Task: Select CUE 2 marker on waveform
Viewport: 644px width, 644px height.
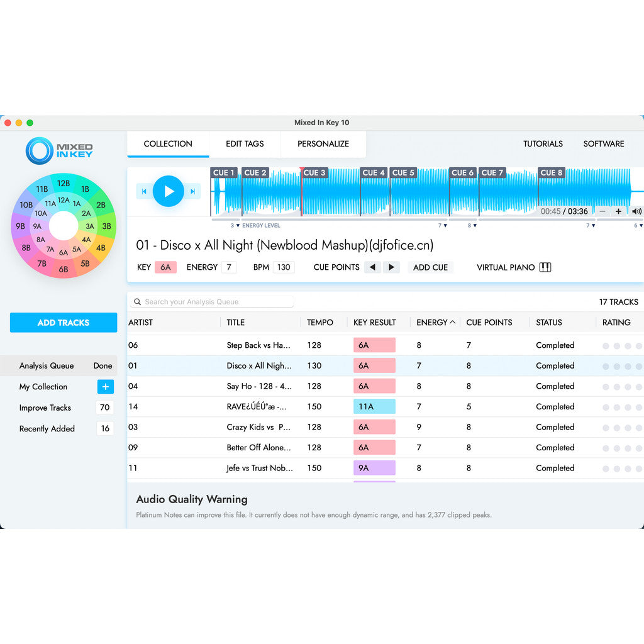Action: (x=255, y=173)
